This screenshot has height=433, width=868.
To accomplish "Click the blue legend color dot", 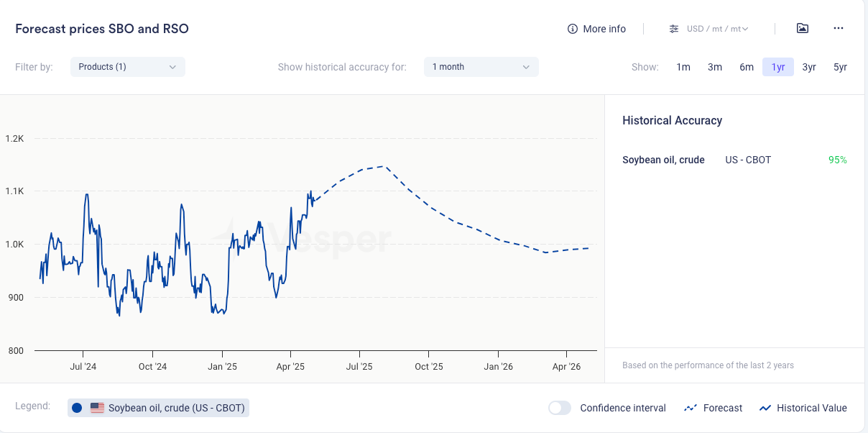I will (x=78, y=408).
